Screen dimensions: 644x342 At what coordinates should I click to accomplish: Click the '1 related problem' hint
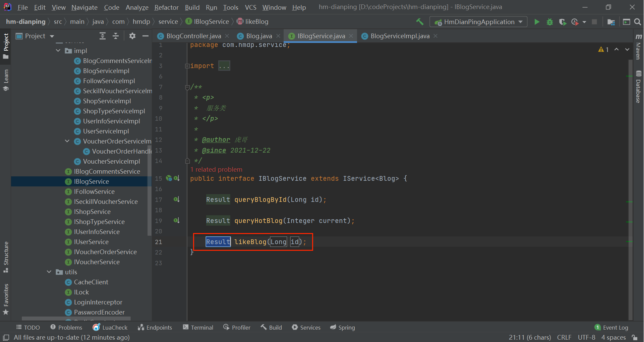(216, 169)
